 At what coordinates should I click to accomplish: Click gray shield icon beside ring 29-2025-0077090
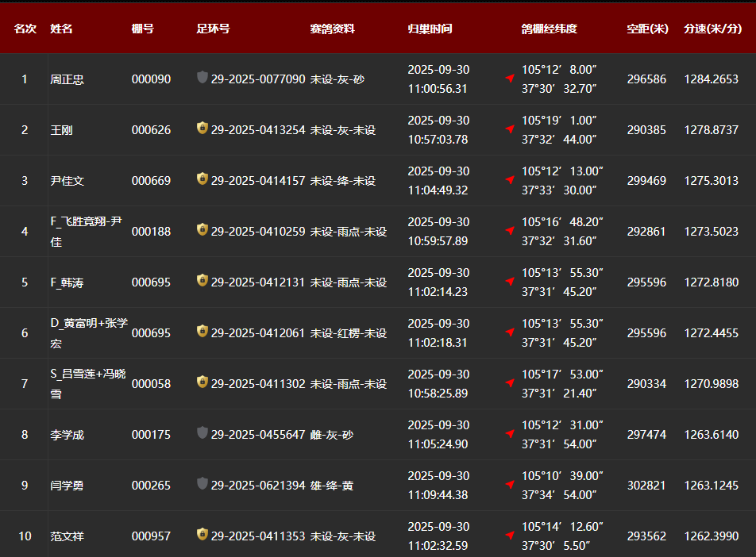click(202, 78)
